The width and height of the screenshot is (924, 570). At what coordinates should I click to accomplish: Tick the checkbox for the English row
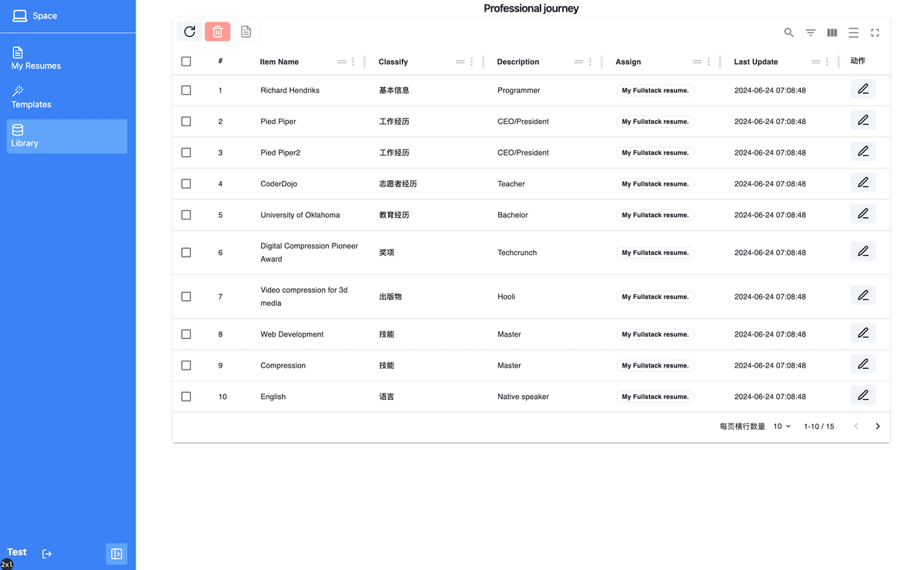click(x=186, y=397)
